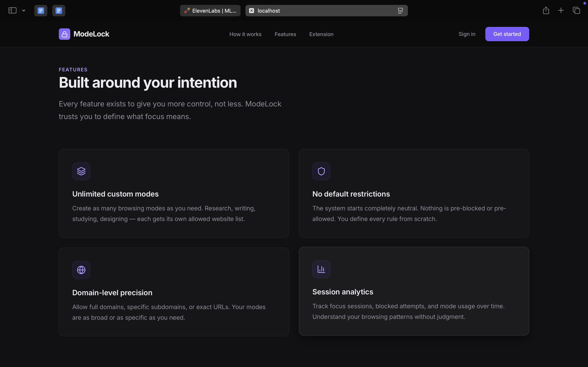The image size is (588, 367).
Task: Click the layers icon for Unlimited custom modes
Action: (x=81, y=171)
